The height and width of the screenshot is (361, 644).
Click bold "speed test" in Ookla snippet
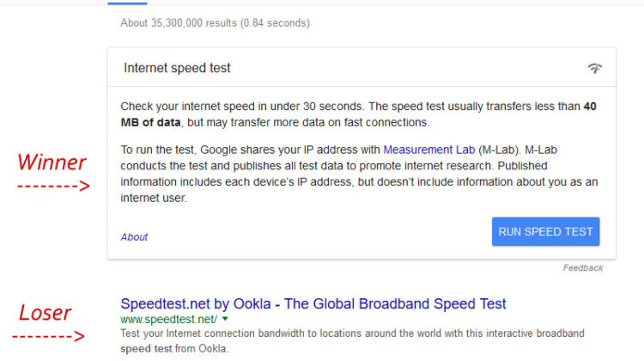tap(149, 349)
